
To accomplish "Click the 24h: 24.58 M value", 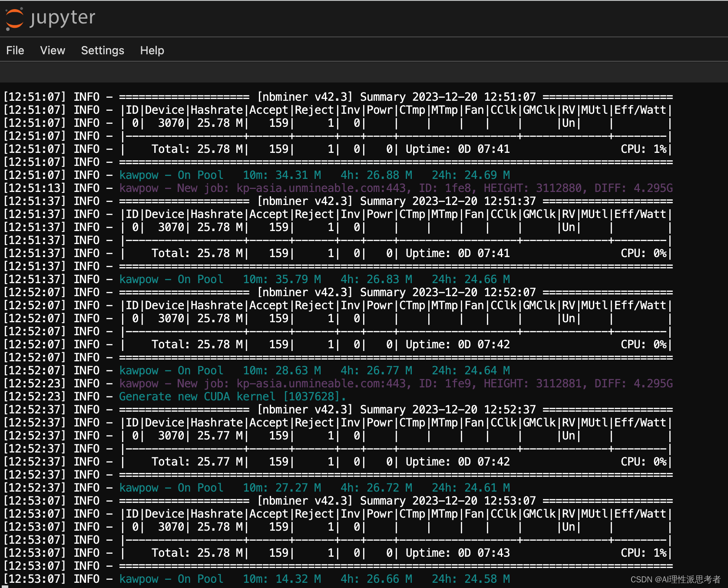I will [471, 579].
